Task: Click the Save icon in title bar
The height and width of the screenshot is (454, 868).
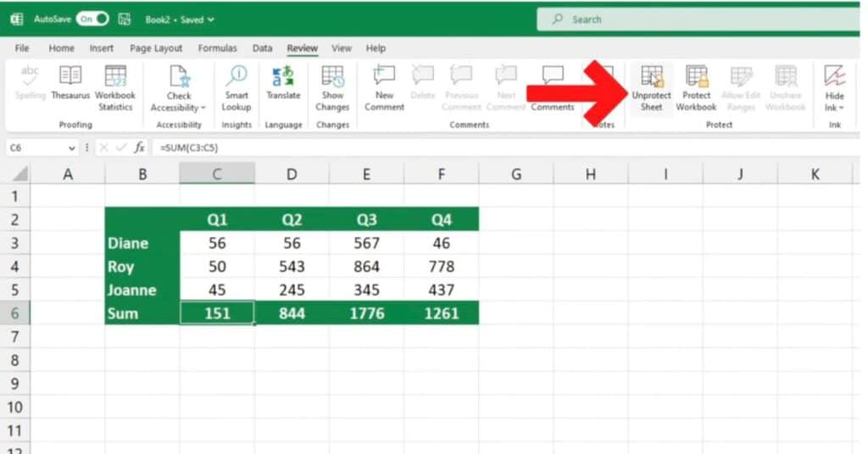Action: click(x=125, y=19)
